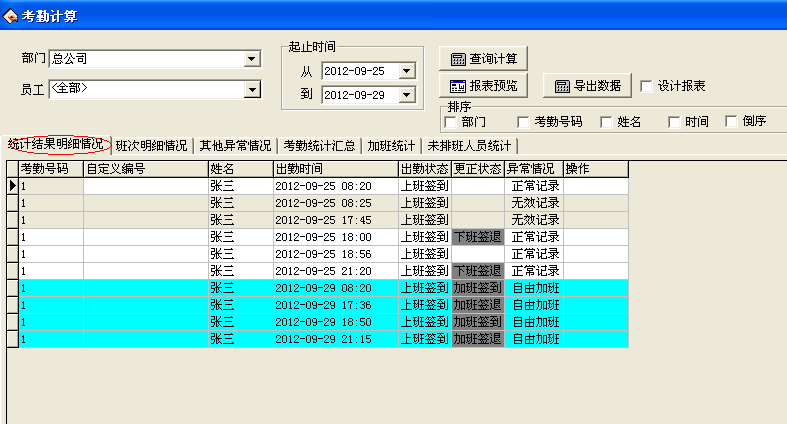Open the 考勤统计汇总 tab

(319, 146)
